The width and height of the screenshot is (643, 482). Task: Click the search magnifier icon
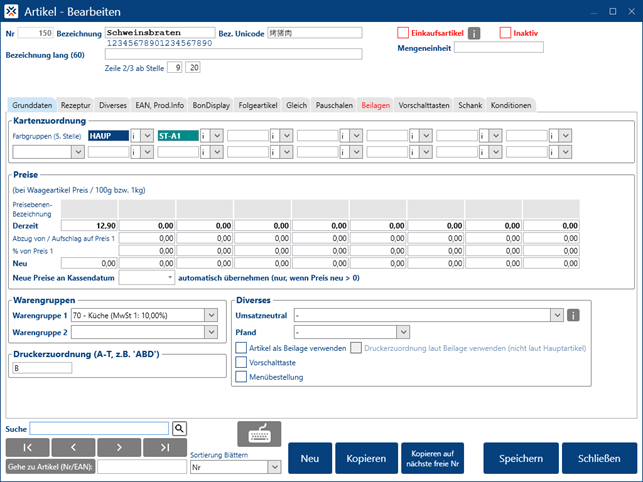(180, 428)
